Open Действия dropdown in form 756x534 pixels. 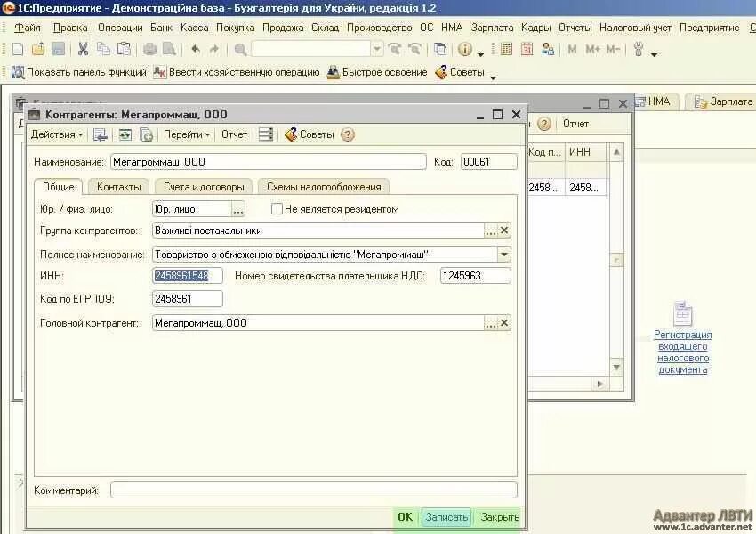(x=57, y=134)
